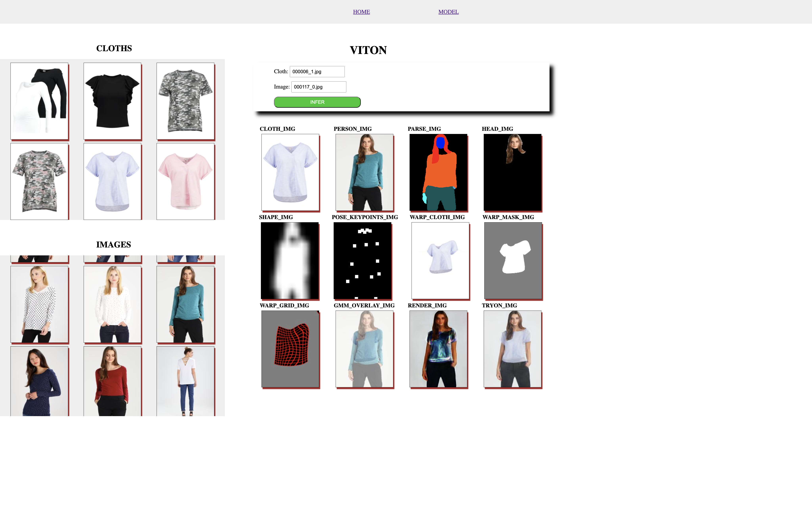Viewport: 812px width, 508px height.
Task: Select the black ruffle-sleeve top cloth
Action: 112,101
